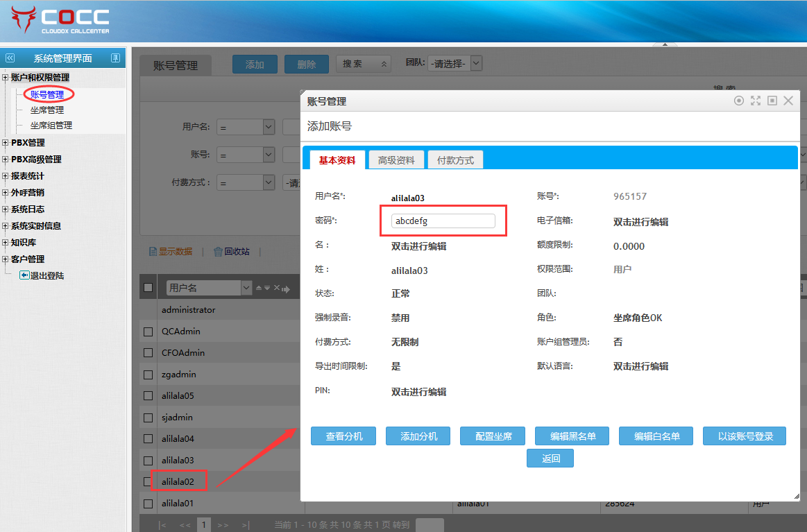Select 坐席管理 in the sidebar tree

pyautogui.click(x=47, y=110)
